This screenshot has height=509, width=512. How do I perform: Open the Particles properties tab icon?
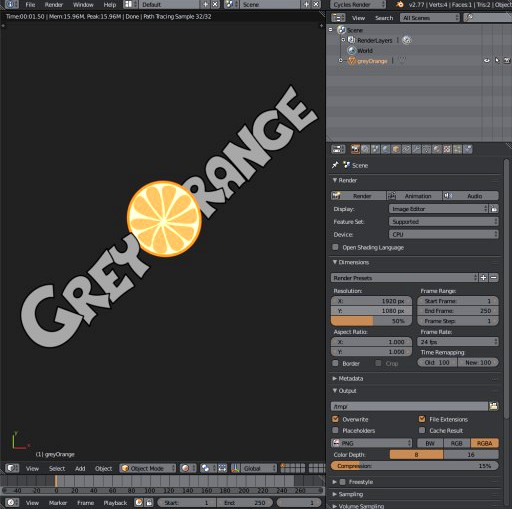click(x=457, y=149)
